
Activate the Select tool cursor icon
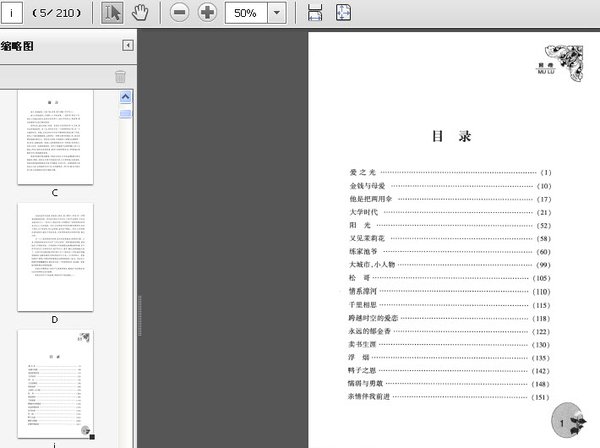pyautogui.click(x=112, y=13)
